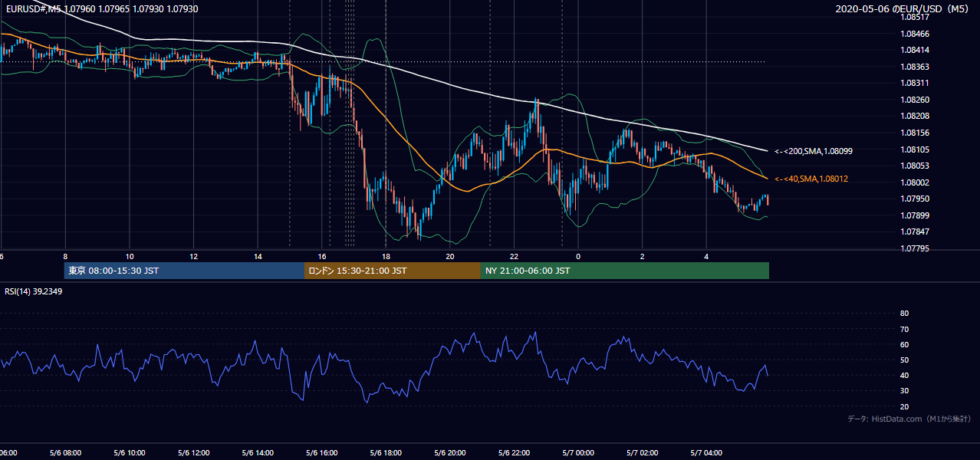Image resolution: width=980 pixels, height=460 pixels.
Task: Click price axis value 1.08414
Action: coord(915,50)
